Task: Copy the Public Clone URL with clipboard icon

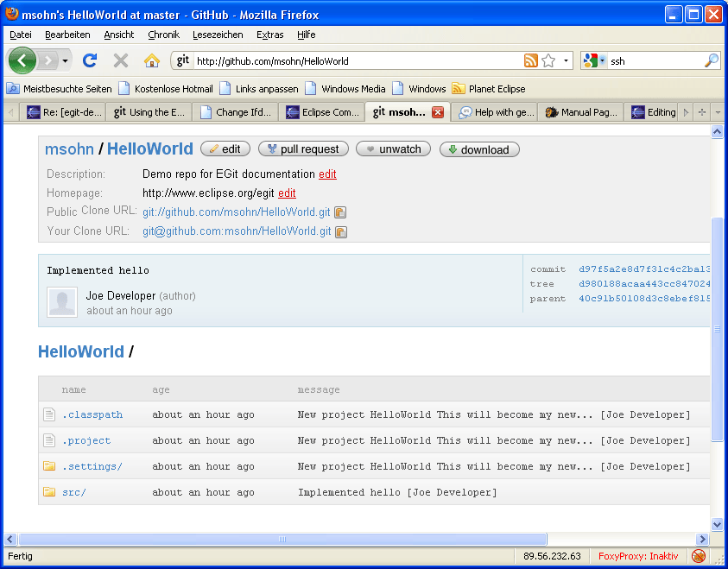Action: tap(340, 212)
